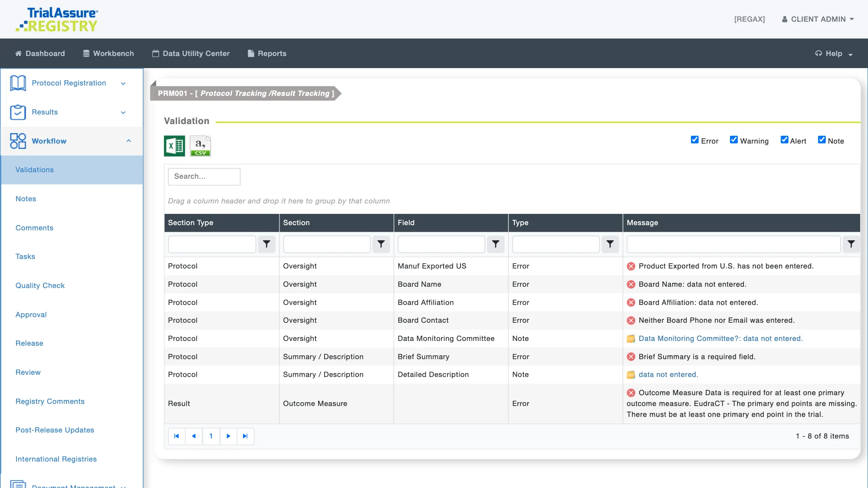Click the Results clipboard icon
Image resolution: width=868 pixels, height=488 pixels.
18,112
